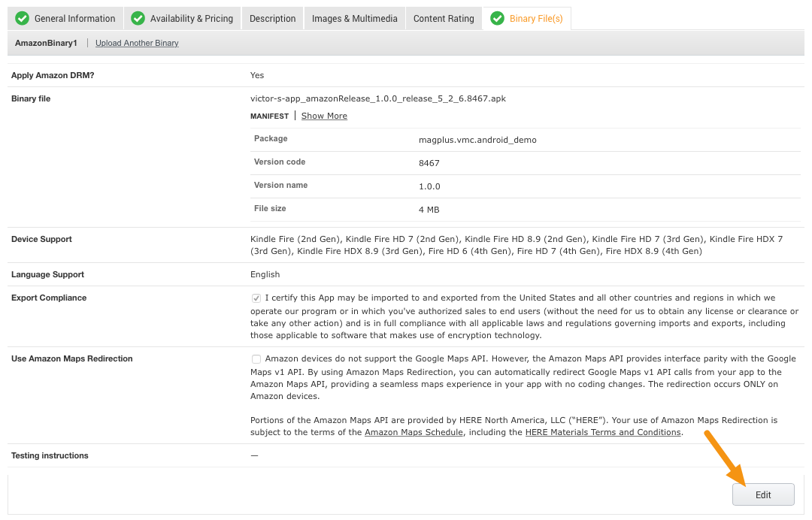Click the Version code row label
This screenshot has height=520, width=812.
[x=280, y=162]
